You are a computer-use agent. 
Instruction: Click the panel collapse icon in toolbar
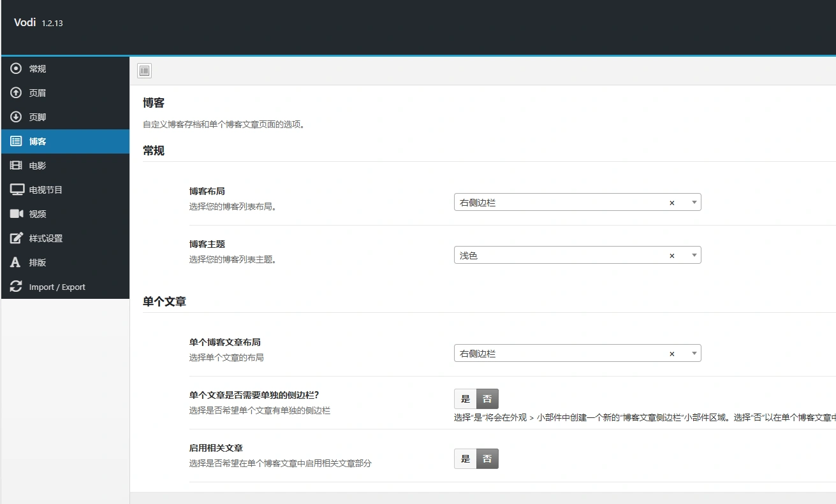tap(144, 70)
